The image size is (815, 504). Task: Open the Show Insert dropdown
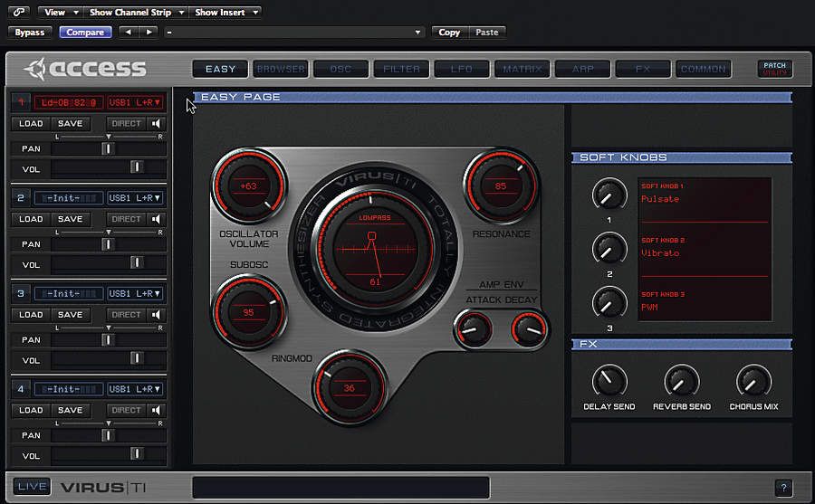click(225, 12)
